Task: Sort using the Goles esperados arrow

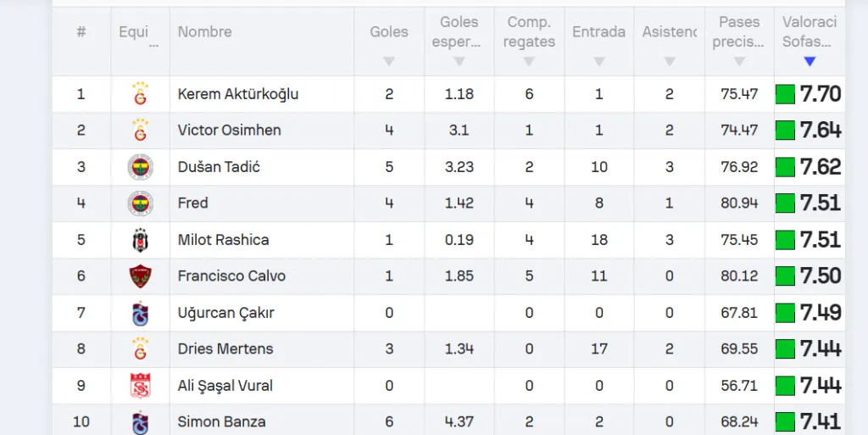Action: tap(459, 61)
